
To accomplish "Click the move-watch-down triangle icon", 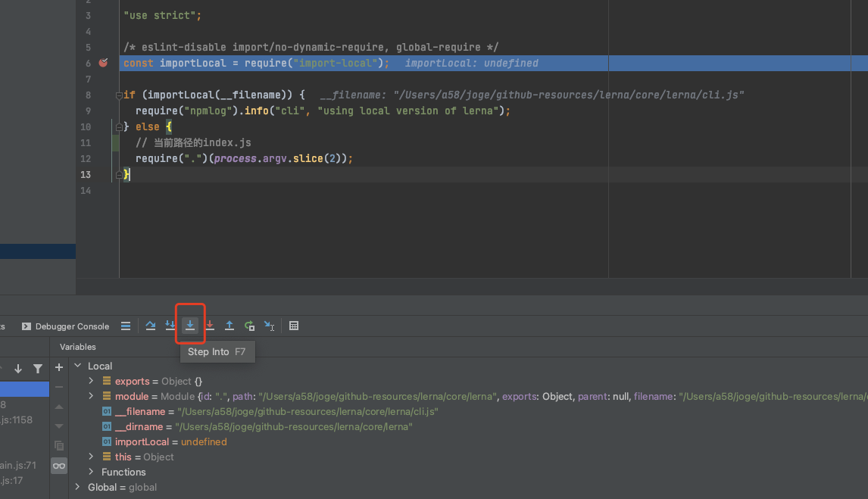I will 59,426.
